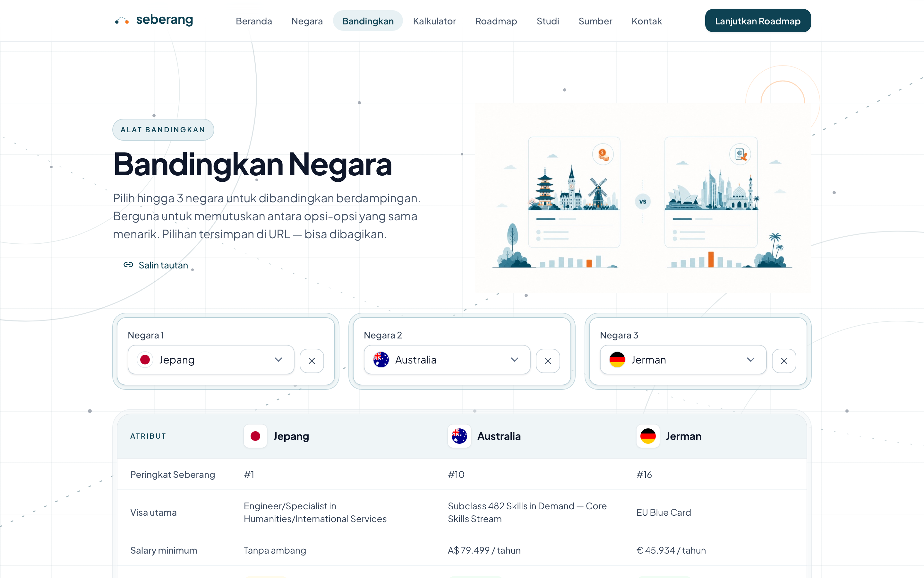Click the link icon beside Salin tautan
The image size is (924, 578).
(x=128, y=265)
